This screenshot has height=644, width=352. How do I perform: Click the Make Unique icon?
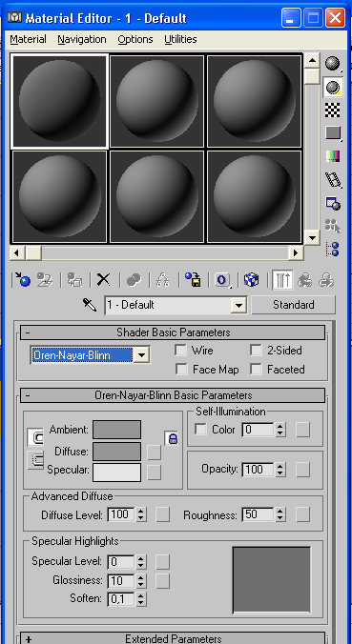(163, 280)
